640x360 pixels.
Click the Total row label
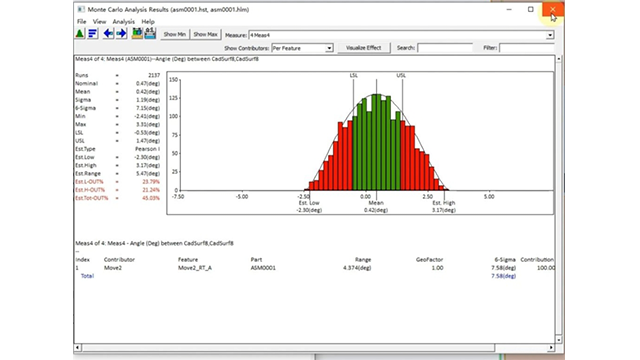click(x=87, y=276)
